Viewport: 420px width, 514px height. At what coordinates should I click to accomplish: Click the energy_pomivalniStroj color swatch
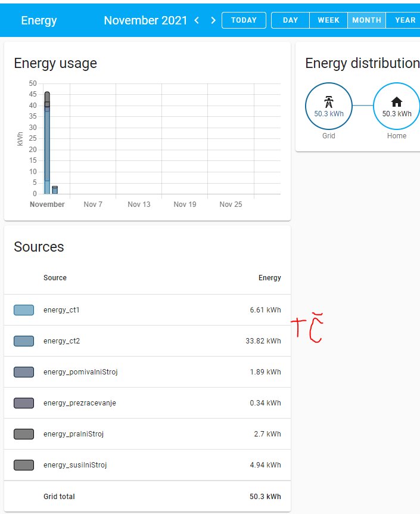click(x=24, y=372)
